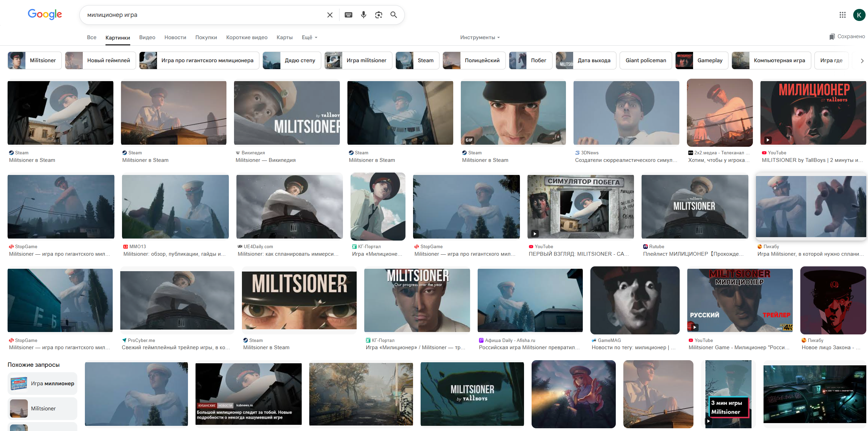
Task: Switch to the Все tab
Action: (x=92, y=37)
